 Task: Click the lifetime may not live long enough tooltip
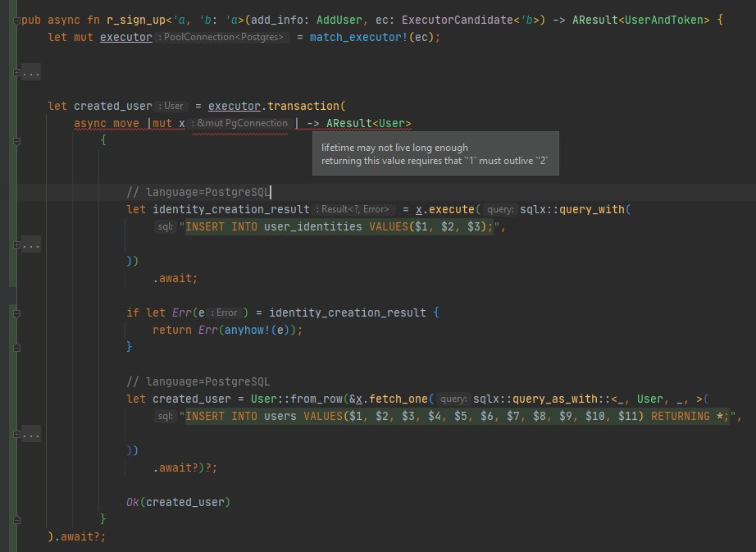tap(435, 153)
